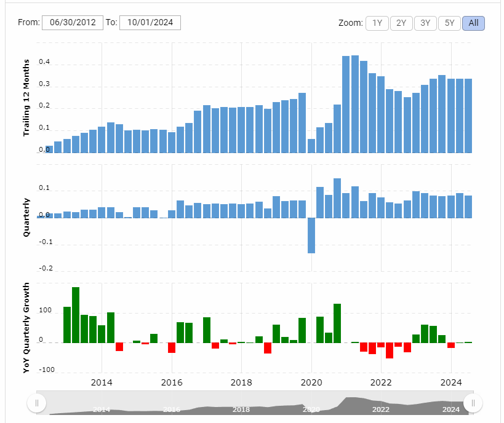Viewport: 504px width, 423px height.
Task: Click the 2020 x-axis label
Action: point(311,382)
